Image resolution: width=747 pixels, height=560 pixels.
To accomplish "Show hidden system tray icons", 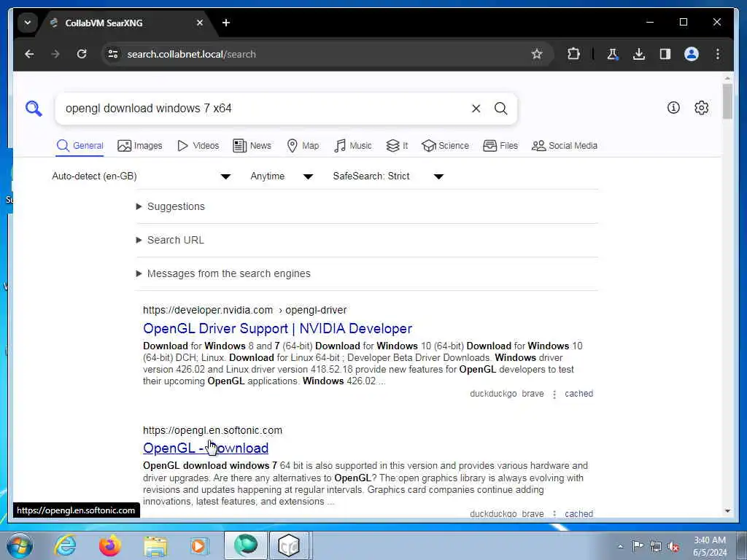I will click(x=620, y=547).
